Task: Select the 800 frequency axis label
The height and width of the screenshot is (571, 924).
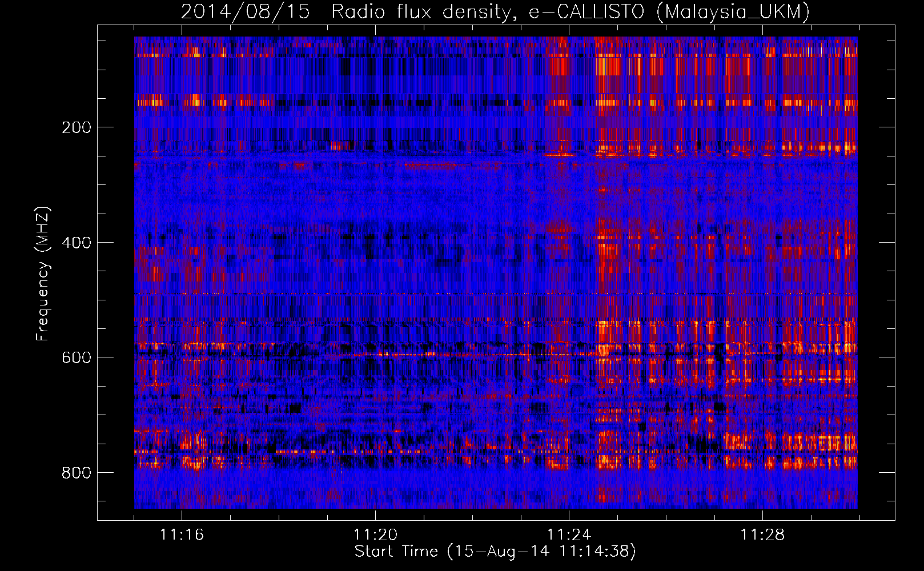Action: pyautogui.click(x=76, y=473)
